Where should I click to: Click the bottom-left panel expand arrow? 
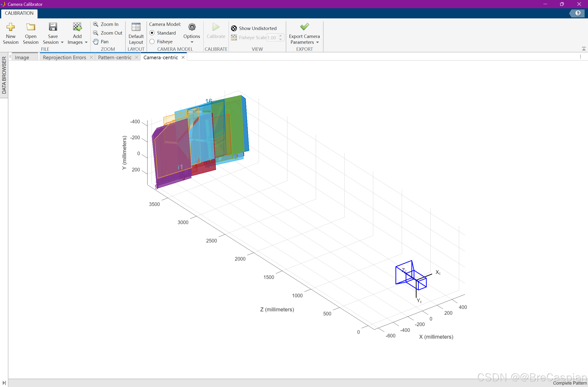pyautogui.click(x=4, y=383)
